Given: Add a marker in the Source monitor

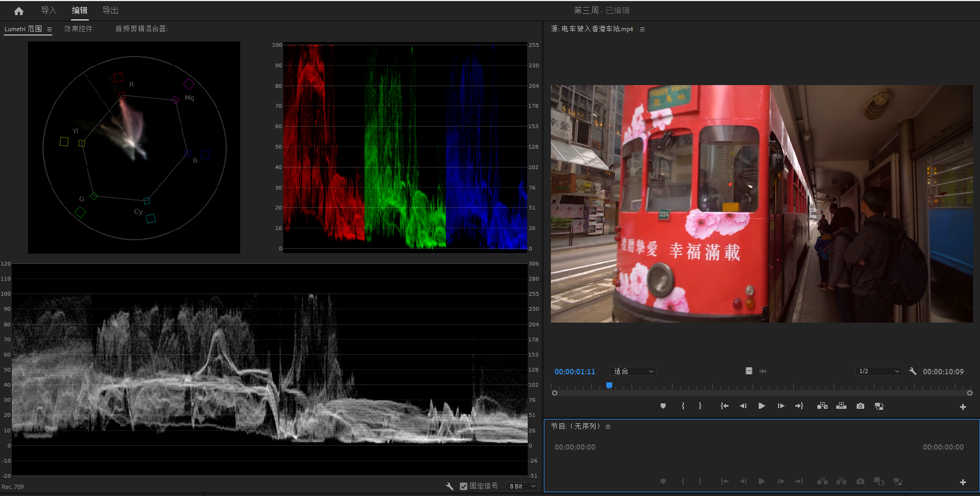Looking at the screenshot, I should (x=663, y=406).
